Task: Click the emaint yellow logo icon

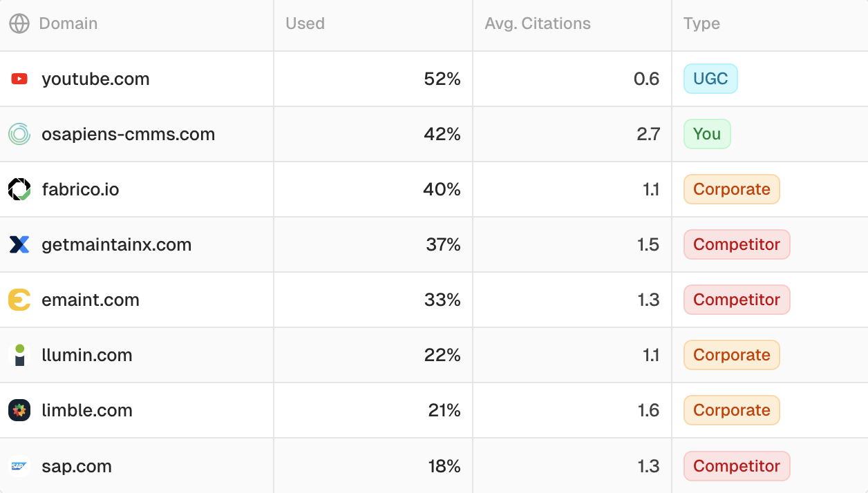Action: coord(19,300)
